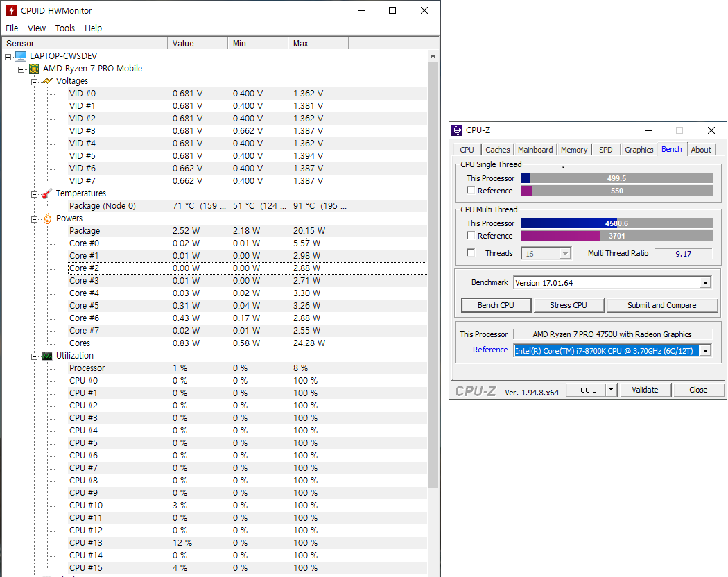Click the Bench CPU button
Image resolution: width=728 pixels, height=577 pixels.
[496, 305]
